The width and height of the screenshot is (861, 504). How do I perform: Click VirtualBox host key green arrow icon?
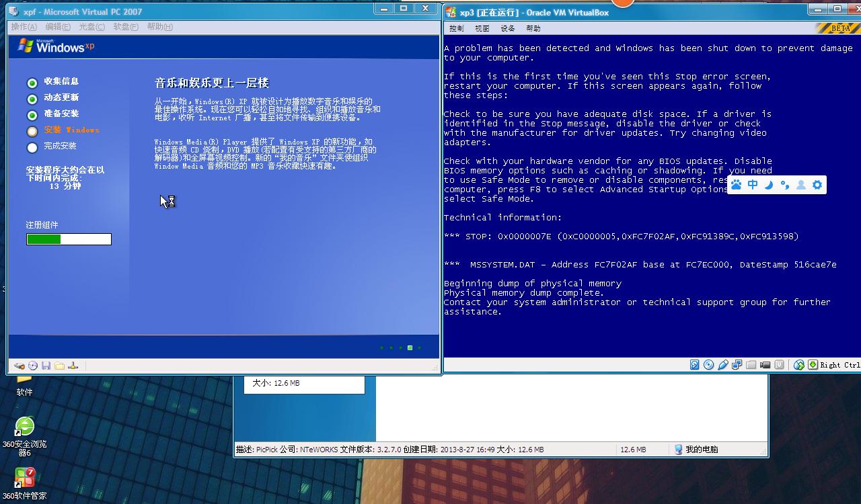point(813,365)
